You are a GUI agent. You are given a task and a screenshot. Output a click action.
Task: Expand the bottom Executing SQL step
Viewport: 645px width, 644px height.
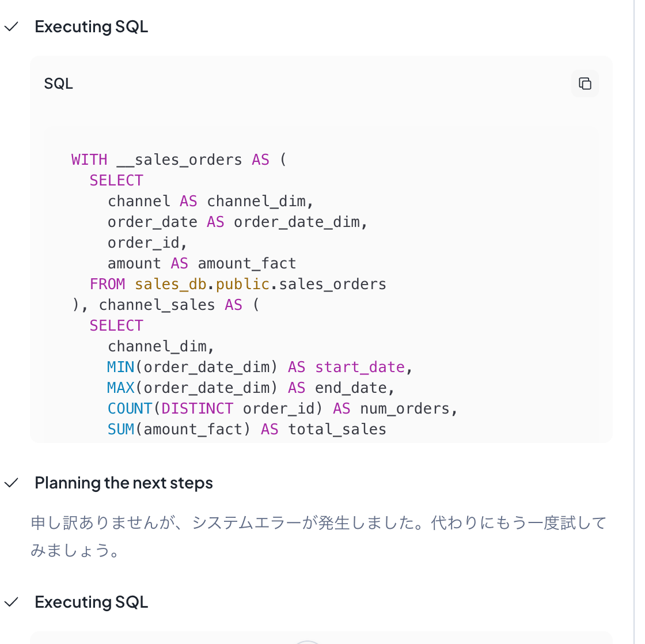tap(91, 602)
